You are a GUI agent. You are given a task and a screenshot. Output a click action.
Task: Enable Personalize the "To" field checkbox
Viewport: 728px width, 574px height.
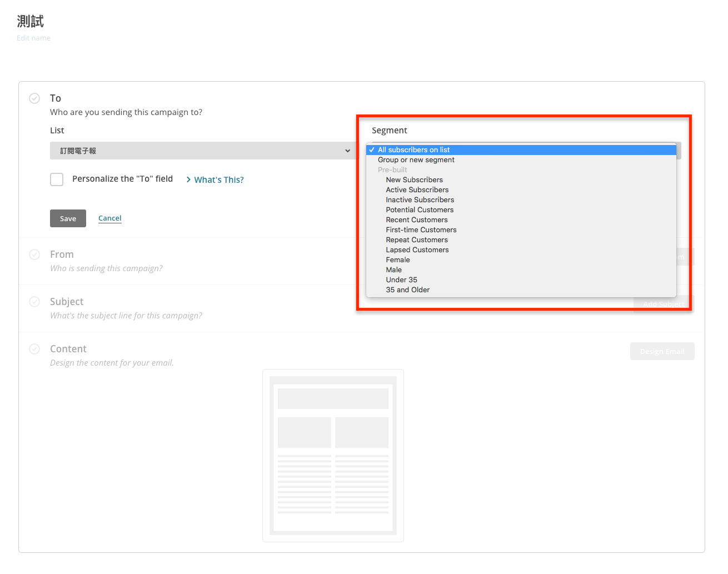tap(57, 179)
